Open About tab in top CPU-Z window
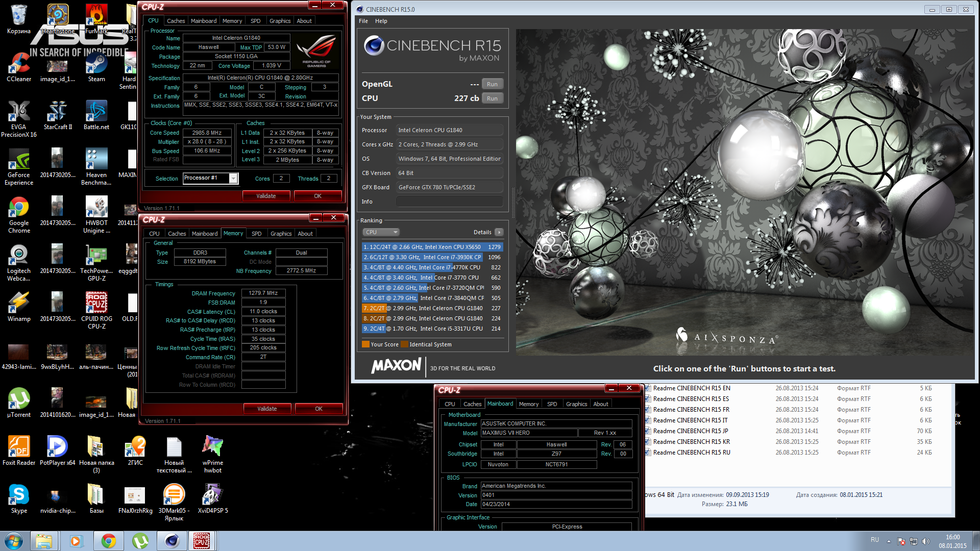This screenshot has height=551, width=980. pos(304,21)
